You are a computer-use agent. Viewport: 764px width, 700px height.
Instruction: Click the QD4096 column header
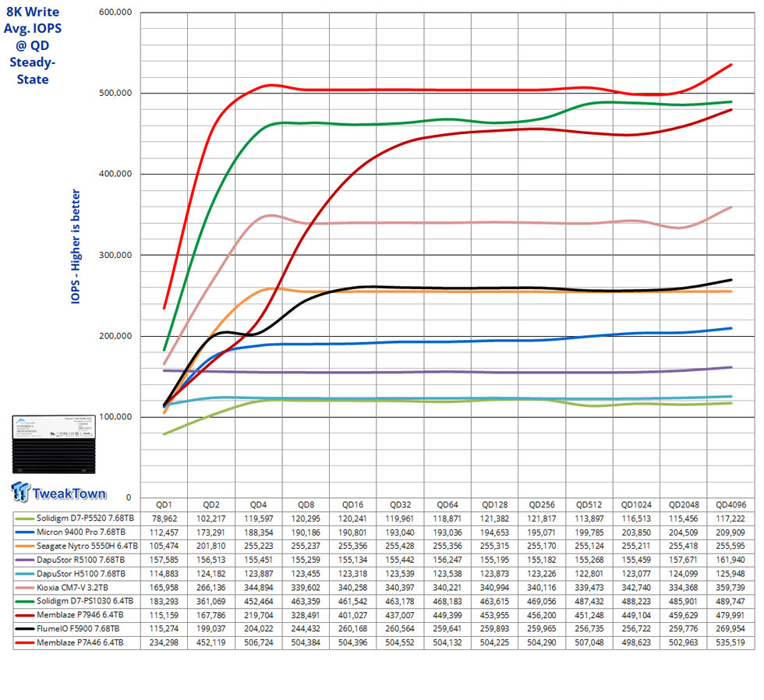coord(731,504)
